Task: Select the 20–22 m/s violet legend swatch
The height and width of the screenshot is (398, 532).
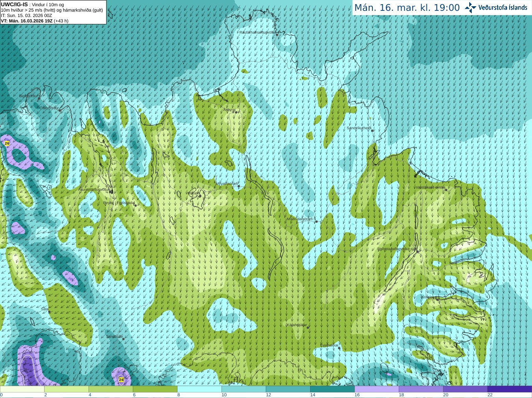Action: tap(465, 389)
